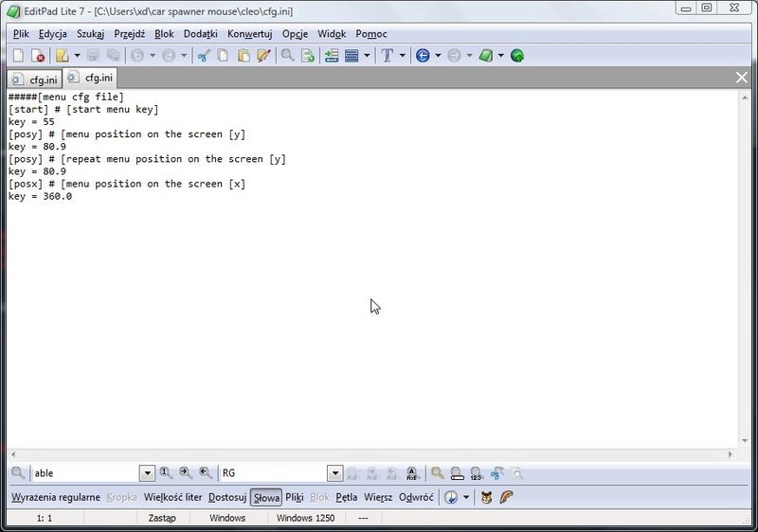Screen dimensions: 758x532
Task: Toggle the 'Pętla' loop search option
Action: pos(347,497)
